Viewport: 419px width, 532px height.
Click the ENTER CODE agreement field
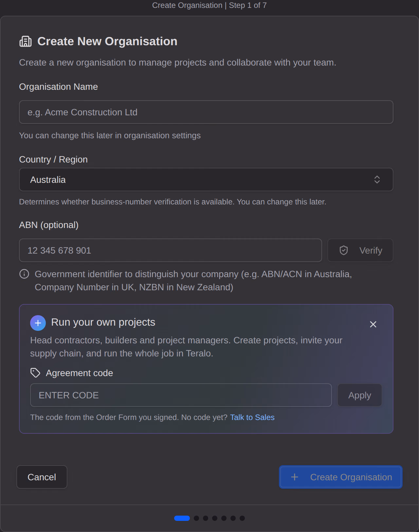181,395
